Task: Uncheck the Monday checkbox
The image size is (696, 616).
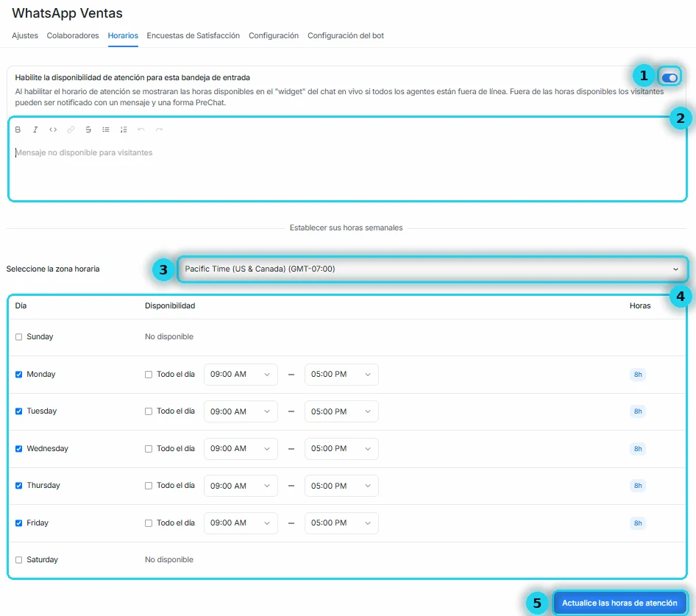Action: 18,375
